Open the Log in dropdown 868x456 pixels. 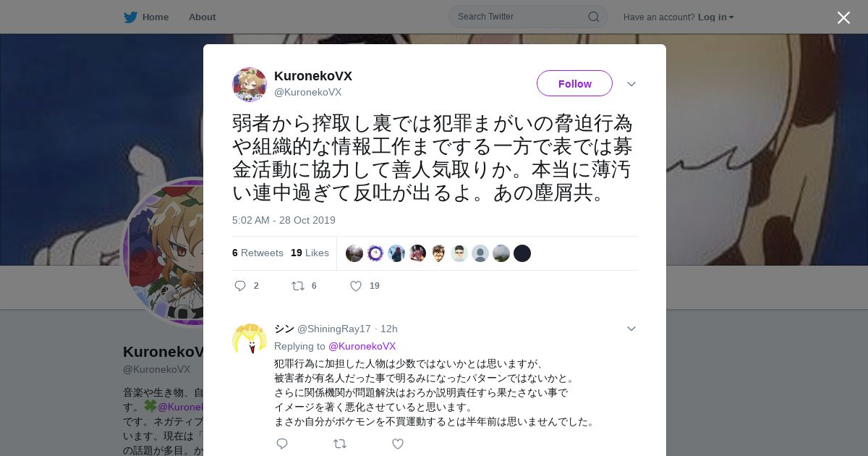[x=716, y=17]
